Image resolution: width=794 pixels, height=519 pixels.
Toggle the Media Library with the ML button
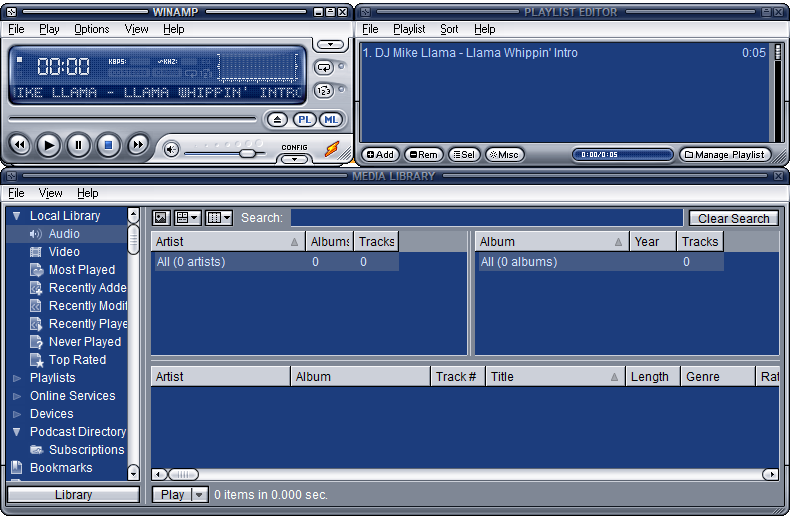331,120
